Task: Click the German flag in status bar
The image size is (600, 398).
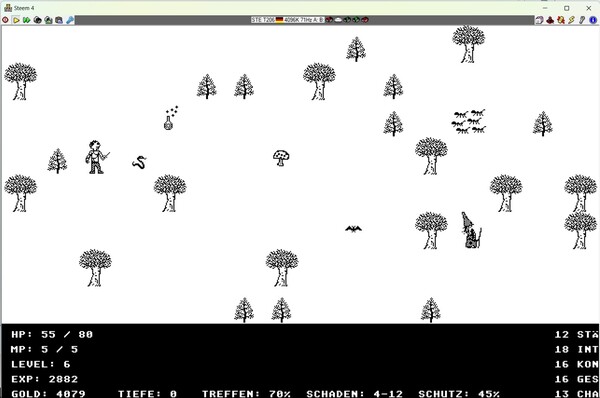Action: click(280, 20)
